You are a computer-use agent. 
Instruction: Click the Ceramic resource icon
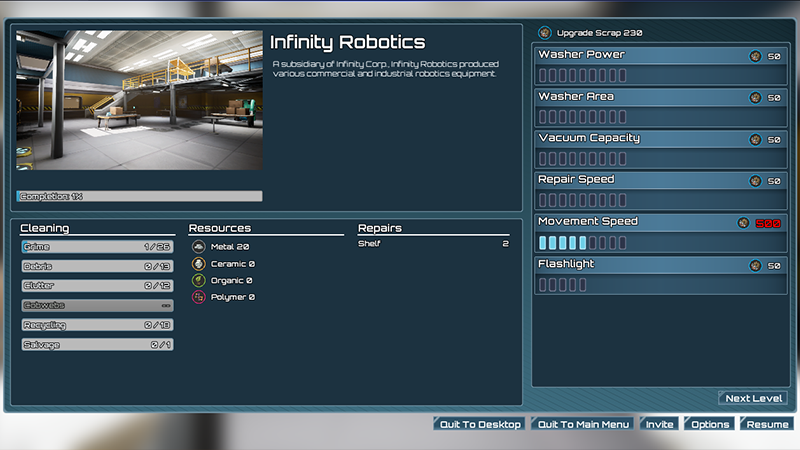[198, 263]
